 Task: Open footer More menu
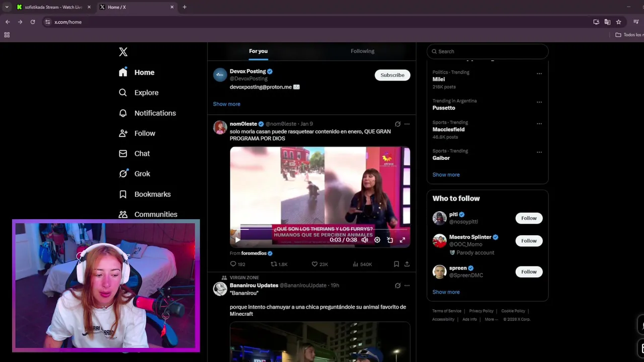(x=491, y=319)
